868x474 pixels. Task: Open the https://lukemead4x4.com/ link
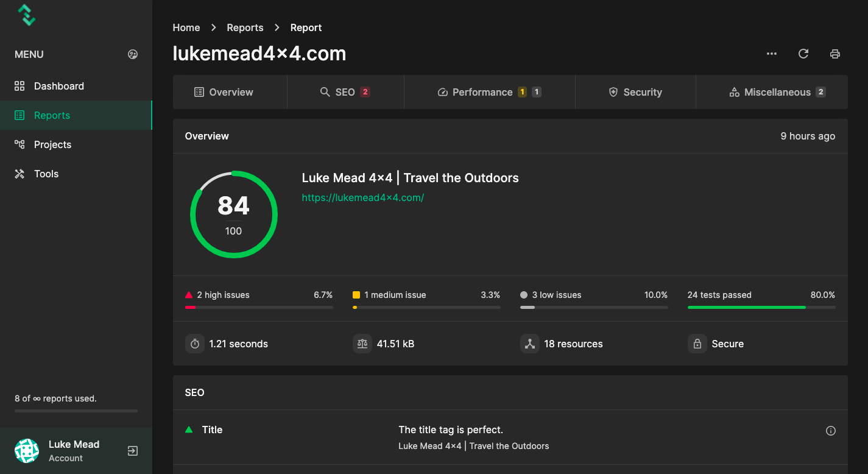pos(363,197)
